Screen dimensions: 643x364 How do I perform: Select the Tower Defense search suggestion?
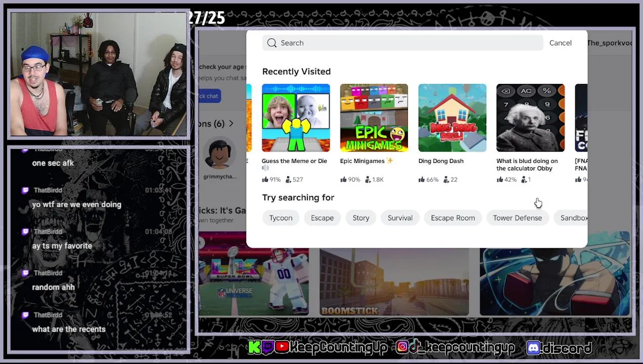point(517,218)
